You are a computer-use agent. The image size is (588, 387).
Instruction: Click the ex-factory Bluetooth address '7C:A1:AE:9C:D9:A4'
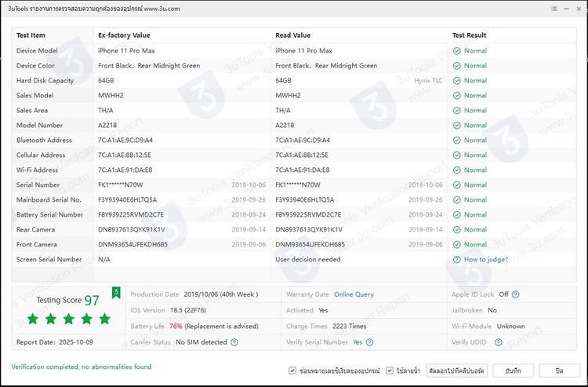click(125, 140)
